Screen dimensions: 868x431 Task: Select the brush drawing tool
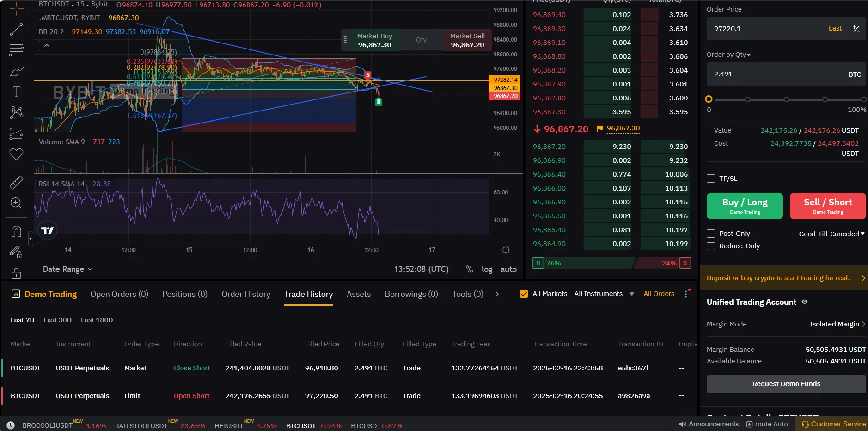16,71
